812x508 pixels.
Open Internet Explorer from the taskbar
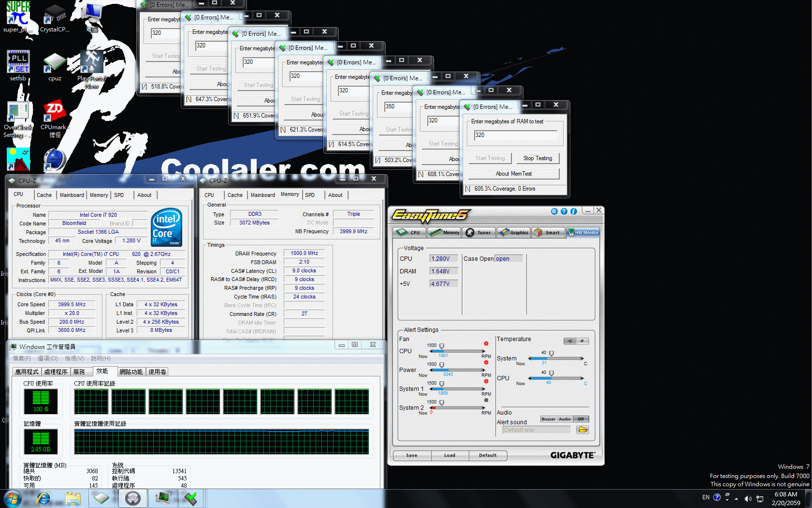[43, 498]
